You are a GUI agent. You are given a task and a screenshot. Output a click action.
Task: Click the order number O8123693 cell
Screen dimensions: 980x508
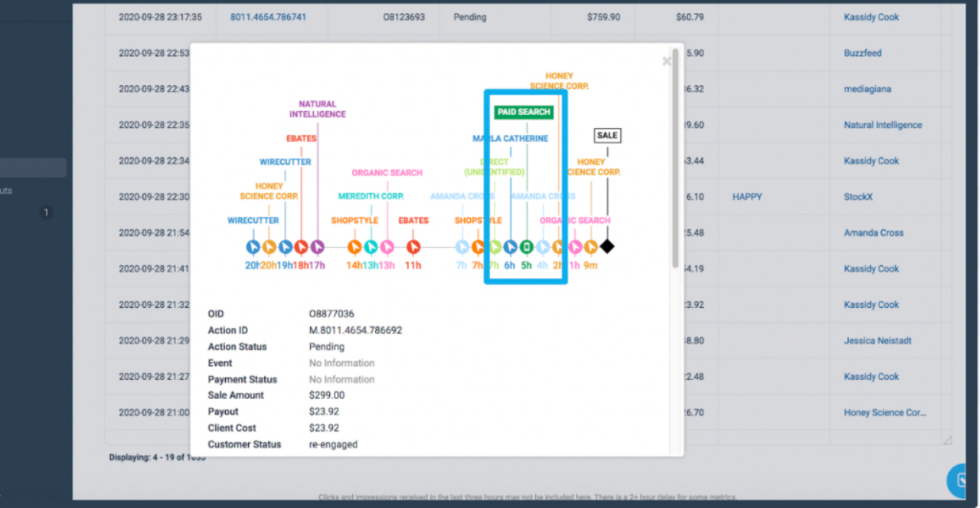404,17
